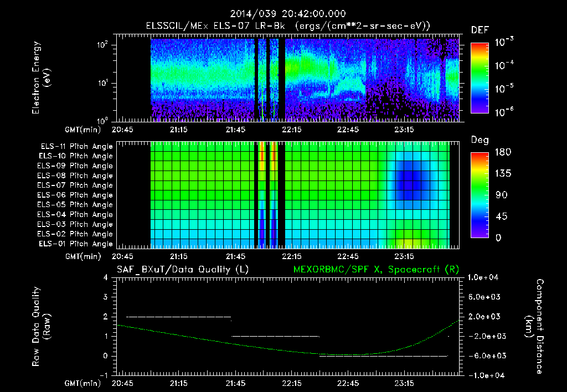Click the 0 degree scale value
Screen dimensions: 567x392
(x=498, y=238)
